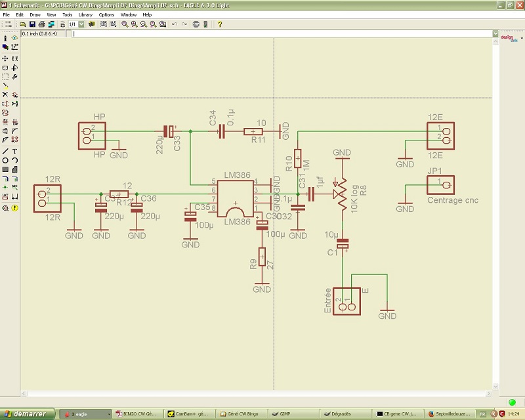Open the Draw menu
The height and width of the screenshot is (420, 525).
click(35, 14)
